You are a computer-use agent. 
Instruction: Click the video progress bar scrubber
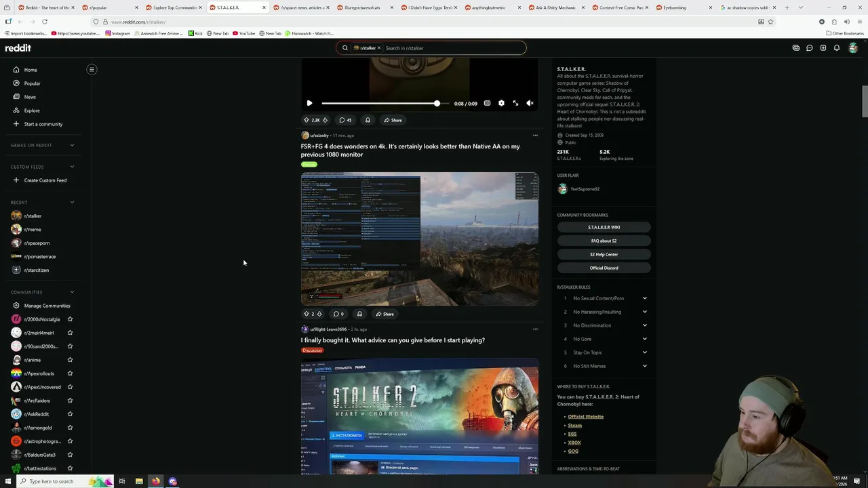click(x=437, y=103)
